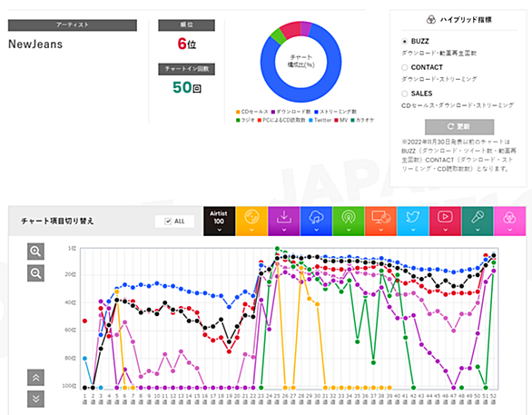Click the zoom out magnifier button
Image resolution: width=532 pixels, height=415 pixels.
click(35, 273)
